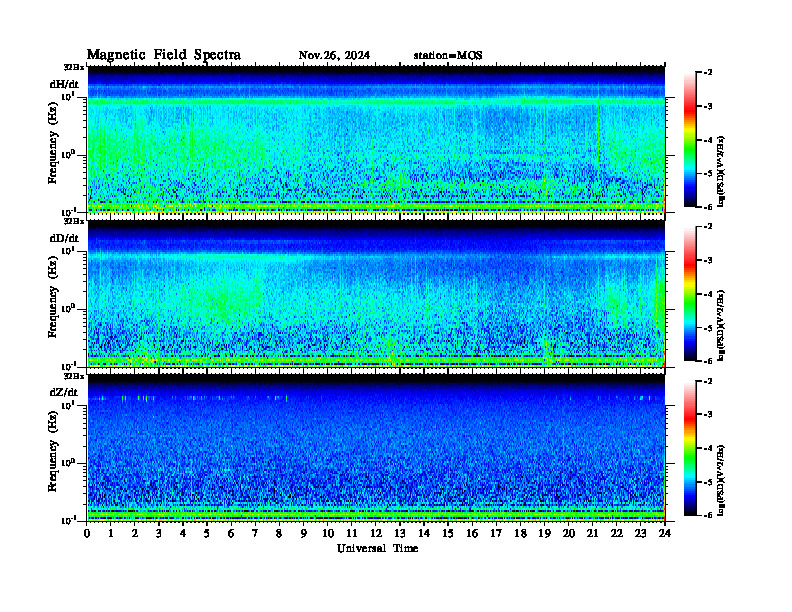Click the "-2" value on the dH/dt color scale

point(708,73)
